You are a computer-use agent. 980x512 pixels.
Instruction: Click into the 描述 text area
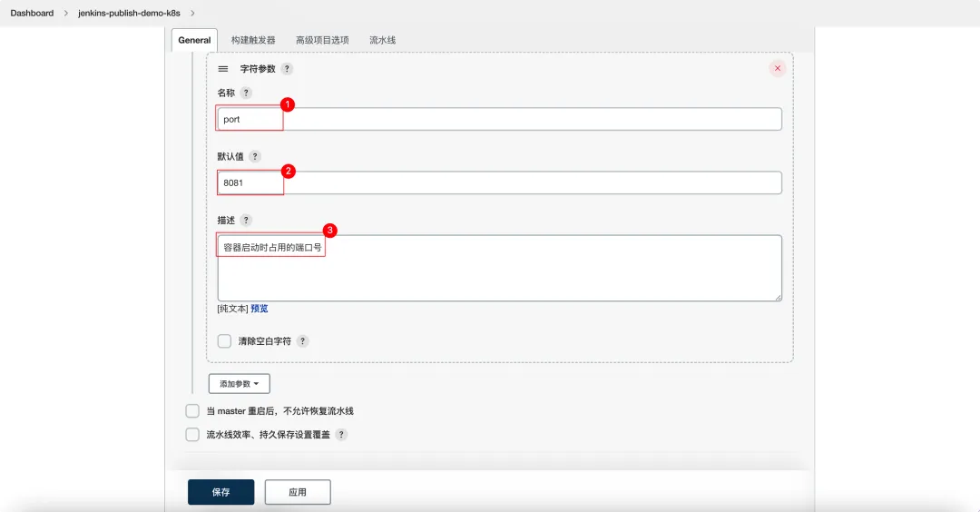[499, 268]
